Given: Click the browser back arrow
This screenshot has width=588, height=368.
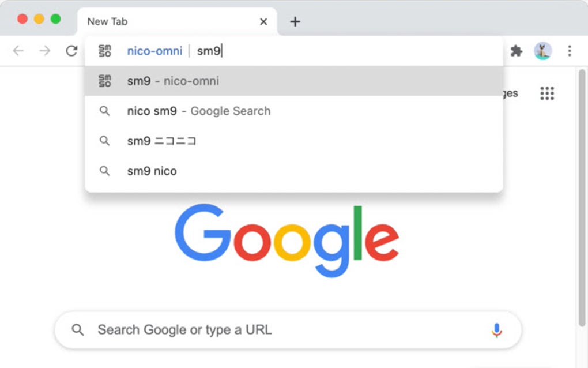Looking at the screenshot, I should click(x=18, y=51).
